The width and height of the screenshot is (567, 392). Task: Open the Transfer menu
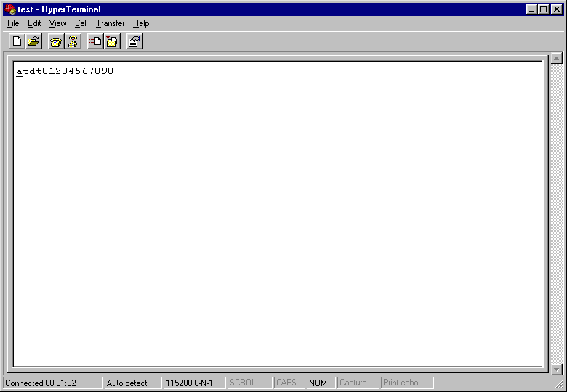click(110, 23)
